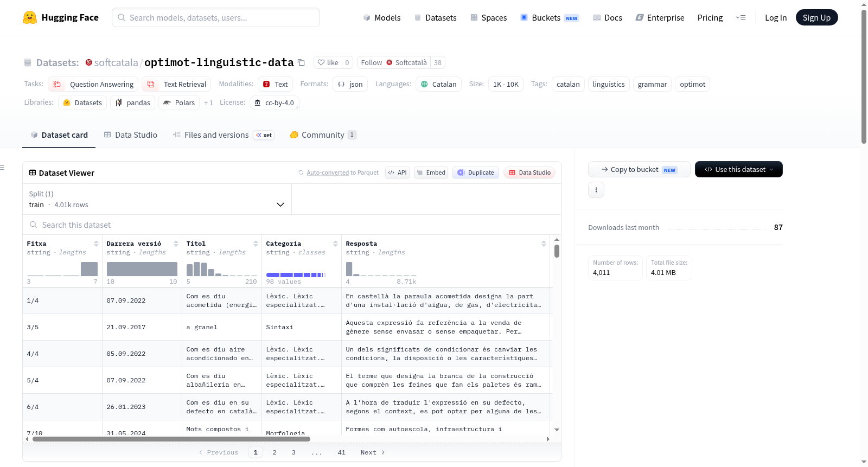Viewport: 868px width, 467px height.
Task: Switch to the Data Studio tab
Action: [130, 135]
